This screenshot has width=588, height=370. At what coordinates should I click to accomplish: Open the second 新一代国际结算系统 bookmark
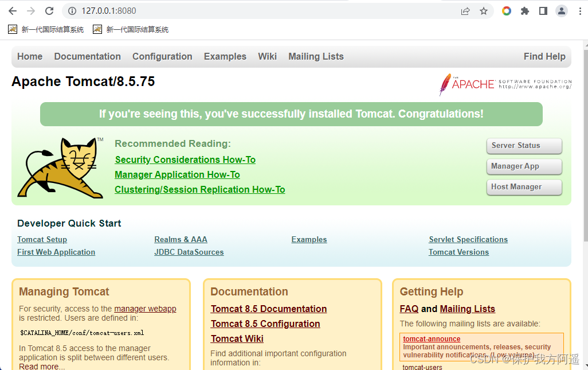131,29
